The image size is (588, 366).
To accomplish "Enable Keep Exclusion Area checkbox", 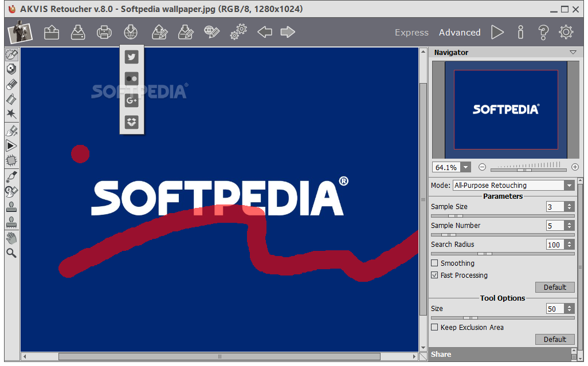I will point(434,327).
